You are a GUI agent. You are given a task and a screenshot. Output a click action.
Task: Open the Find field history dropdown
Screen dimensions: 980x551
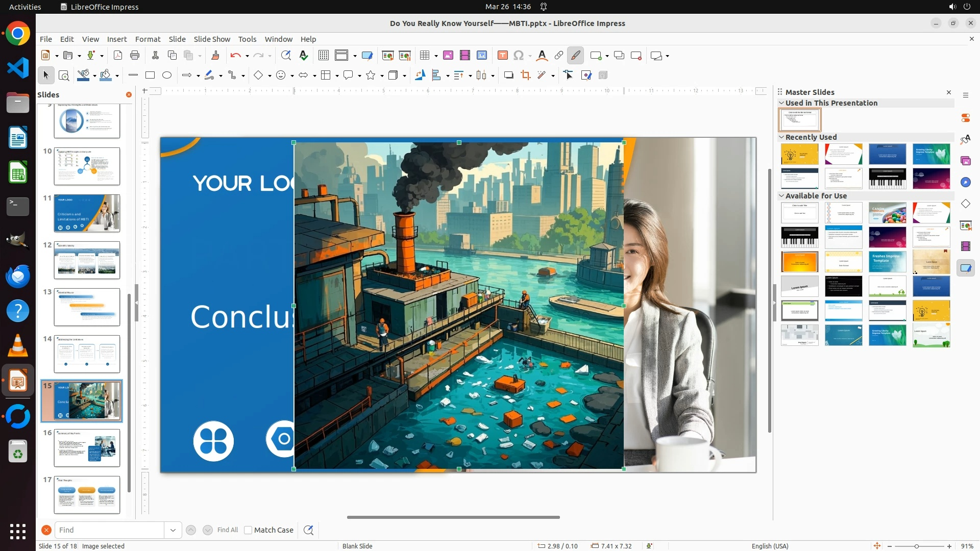pos(173,530)
